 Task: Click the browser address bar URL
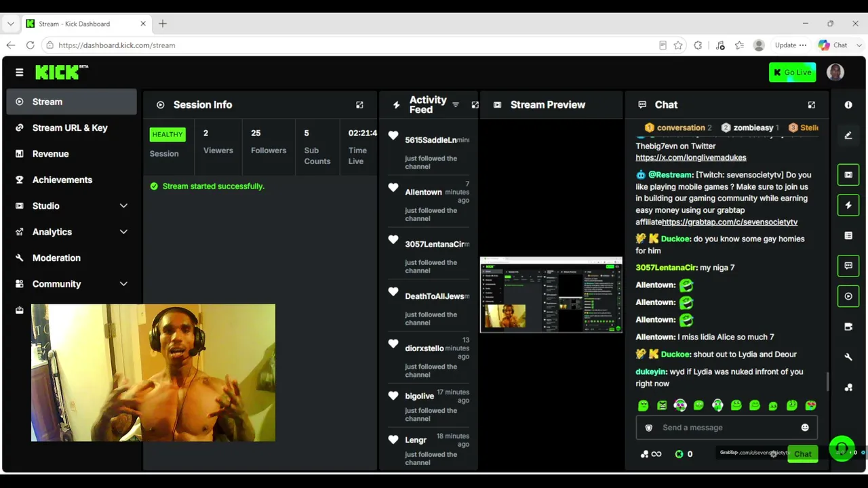click(117, 45)
